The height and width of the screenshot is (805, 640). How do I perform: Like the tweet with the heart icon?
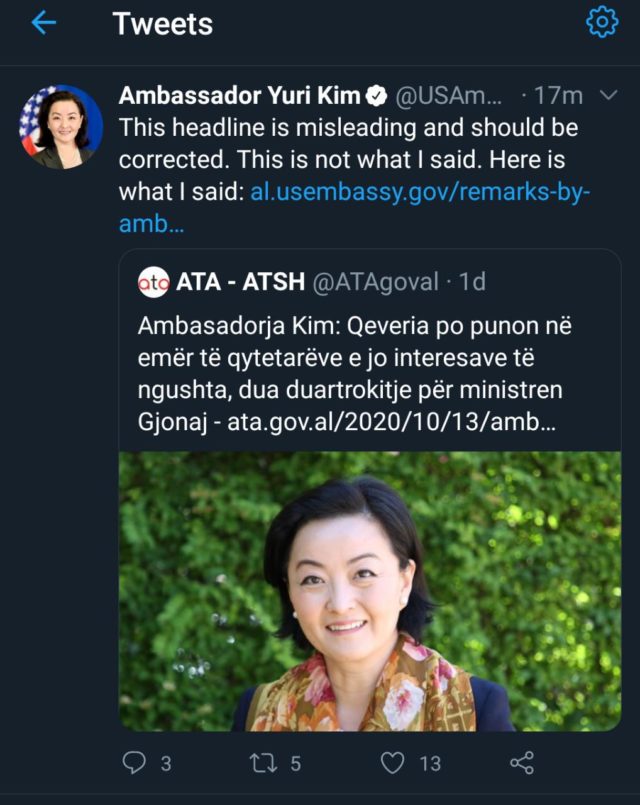pos(393,763)
